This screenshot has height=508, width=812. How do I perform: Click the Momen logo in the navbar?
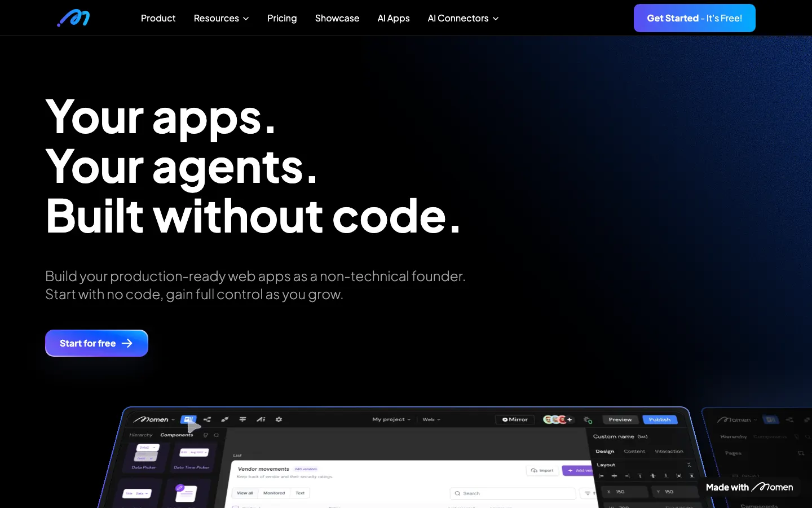(73, 19)
